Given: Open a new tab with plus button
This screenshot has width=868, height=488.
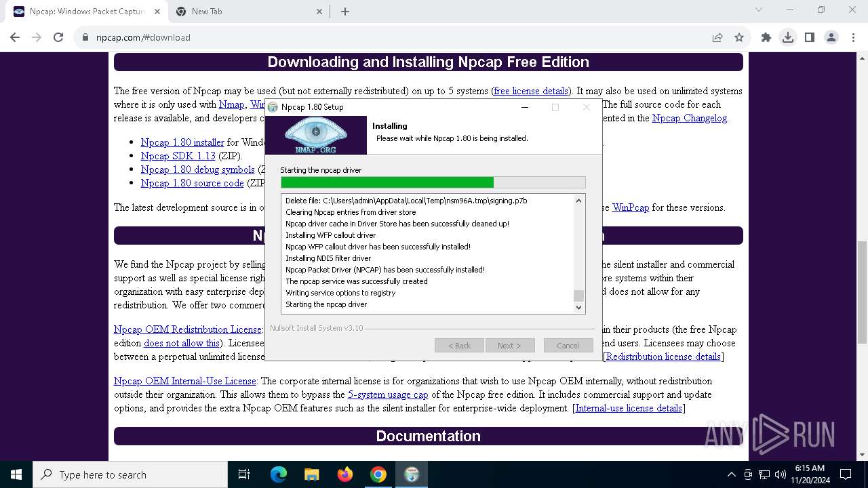Looking at the screenshot, I should pos(345,12).
